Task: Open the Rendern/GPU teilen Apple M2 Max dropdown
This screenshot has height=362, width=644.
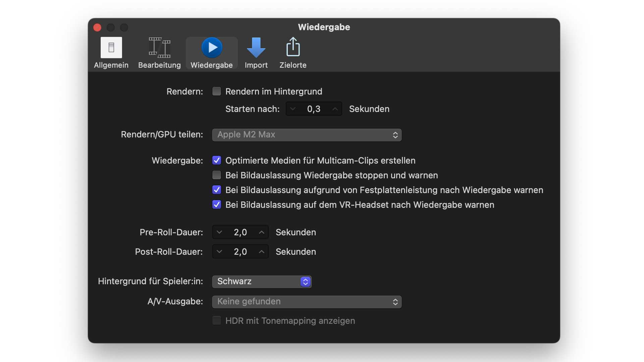Action: pyautogui.click(x=307, y=135)
